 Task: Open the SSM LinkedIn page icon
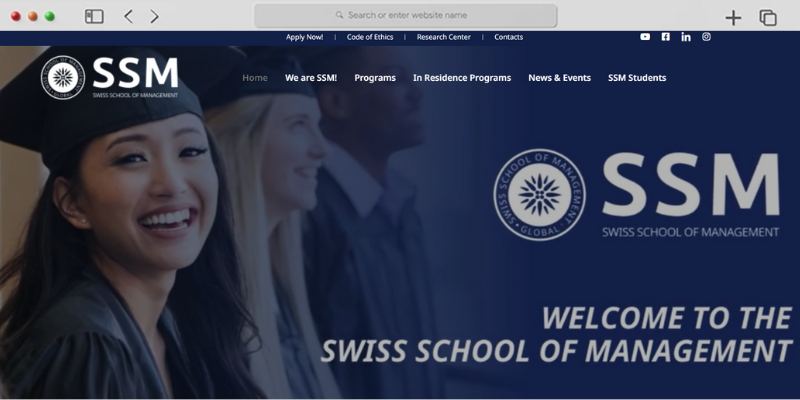[686, 37]
